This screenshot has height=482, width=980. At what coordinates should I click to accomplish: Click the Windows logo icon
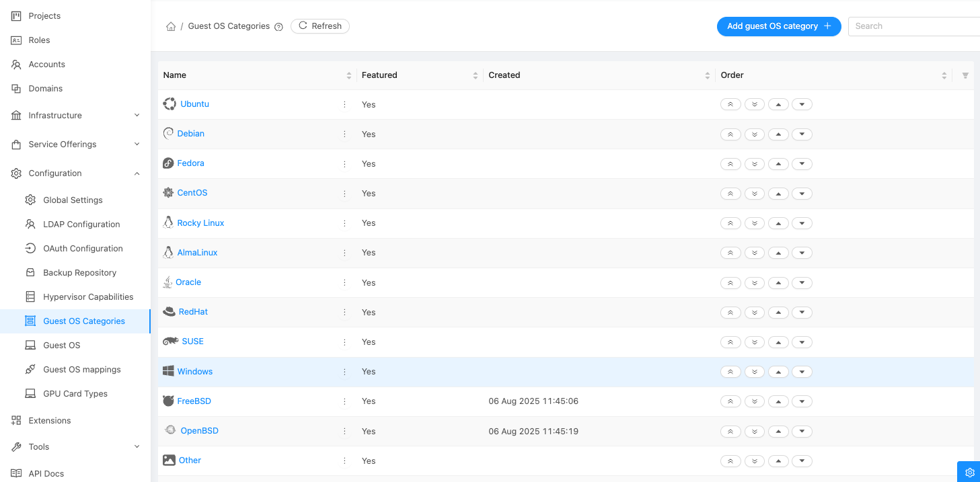(x=168, y=371)
